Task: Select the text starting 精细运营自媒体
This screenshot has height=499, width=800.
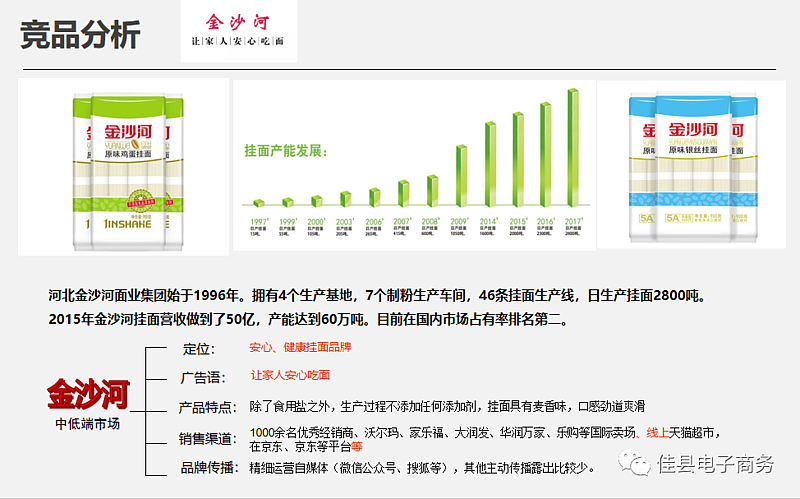Action: pyautogui.click(x=422, y=468)
